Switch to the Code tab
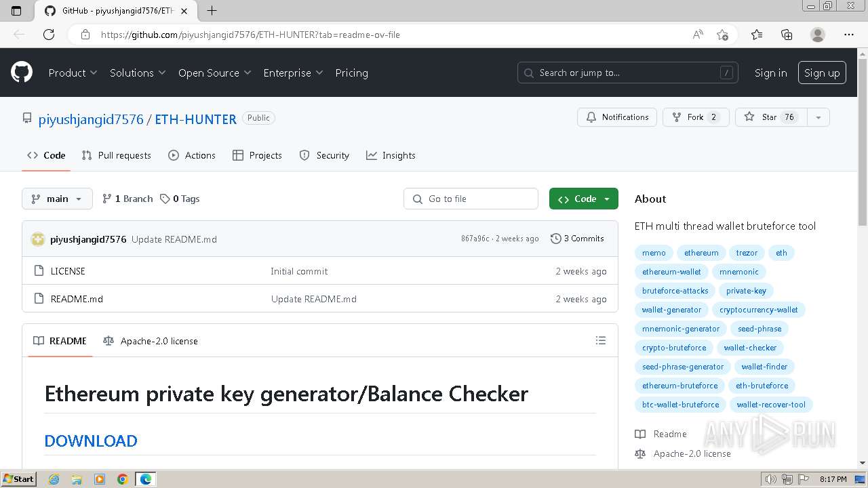Screen dimensions: 868x488 [x=46, y=155]
